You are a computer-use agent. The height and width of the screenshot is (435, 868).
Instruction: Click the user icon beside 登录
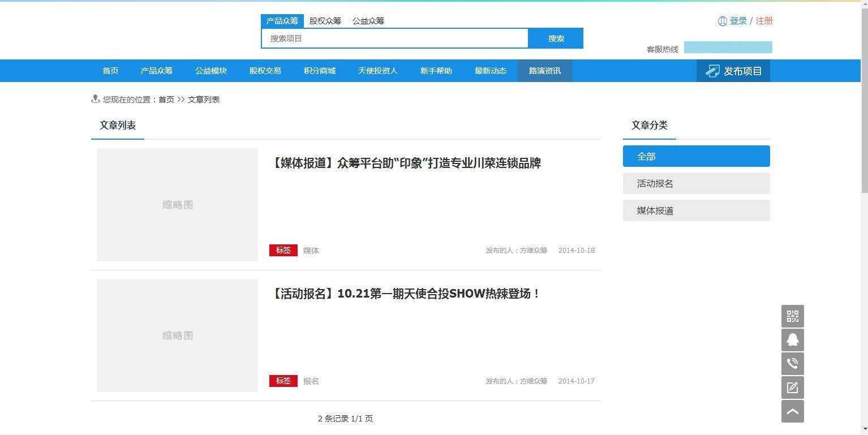[x=722, y=21]
